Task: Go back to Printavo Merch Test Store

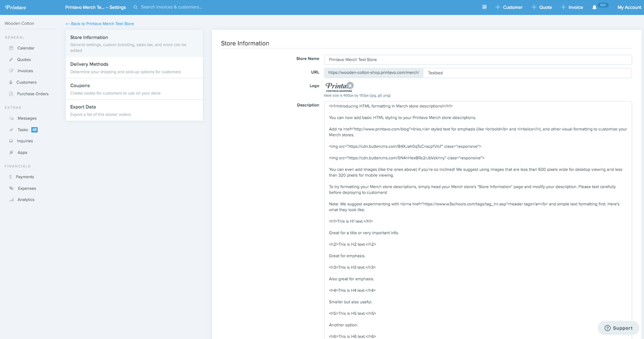Action: coord(100,24)
